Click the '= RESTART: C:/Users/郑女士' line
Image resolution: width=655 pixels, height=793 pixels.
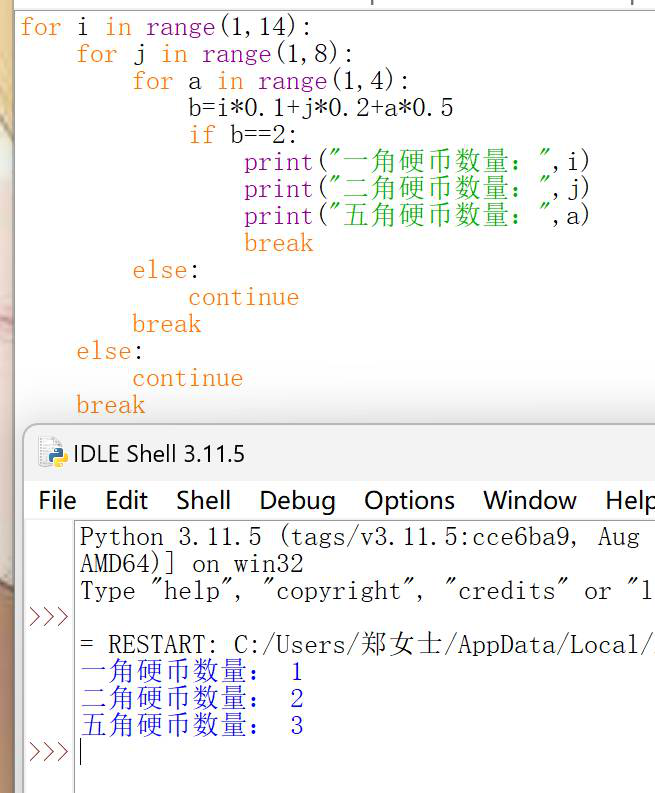click(x=367, y=644)
